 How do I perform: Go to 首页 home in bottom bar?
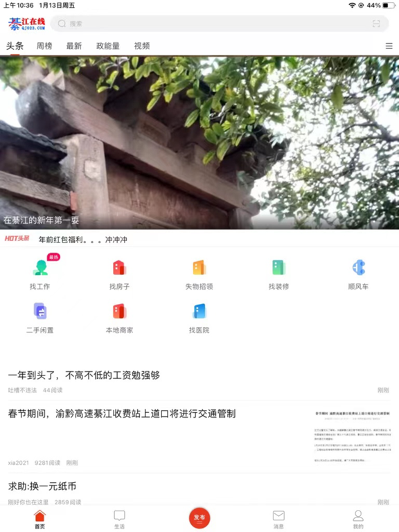(x=39, y=520)
